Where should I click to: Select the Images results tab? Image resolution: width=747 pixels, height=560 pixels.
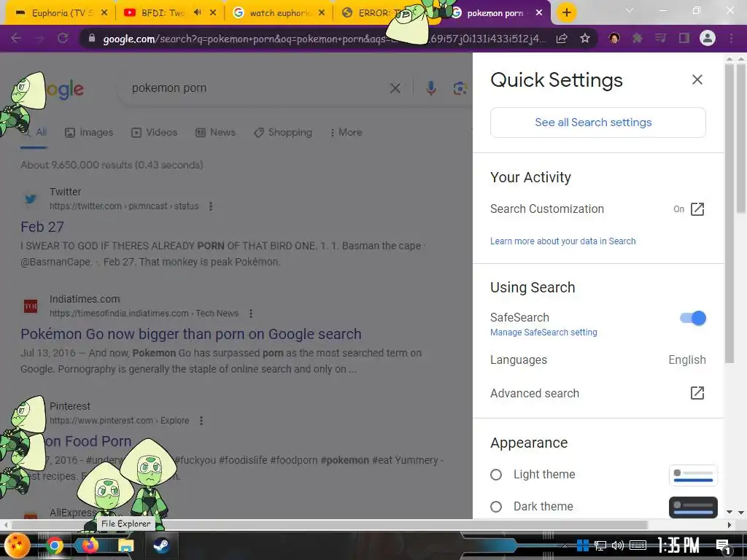[x=89, y=133]
